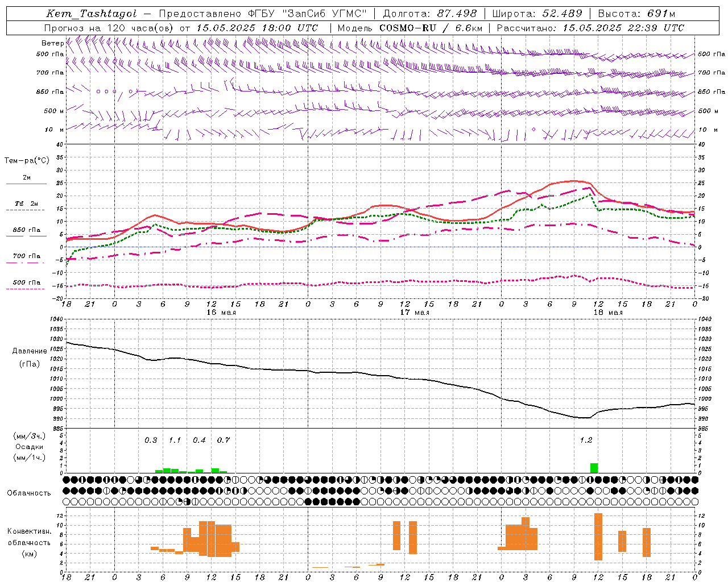This screenshot has height=582, width=728.
Task: Click the 'Конвективн.' convective cloud label
Action: 29,531
